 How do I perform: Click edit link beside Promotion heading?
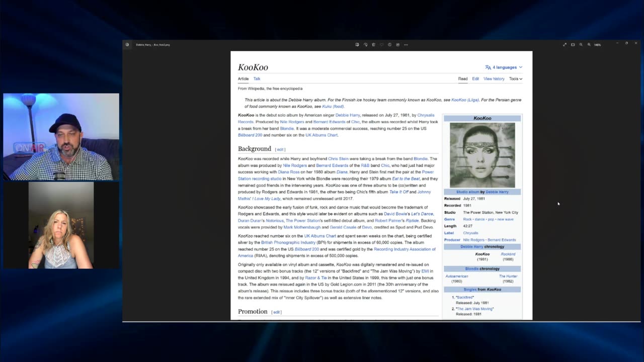276,312
